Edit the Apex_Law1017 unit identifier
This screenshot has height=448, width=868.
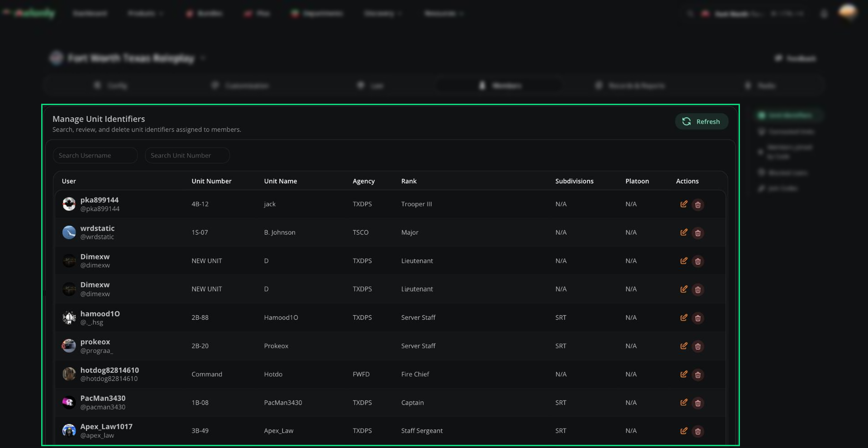pyautogui.click(x=684, y=431)
